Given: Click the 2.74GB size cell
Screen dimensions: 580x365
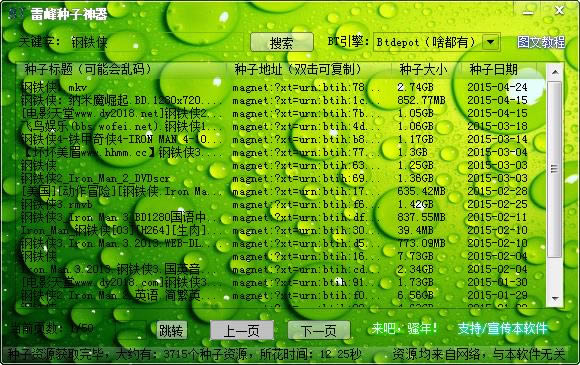Looking at the screenshot, I should tap(415, 88).
